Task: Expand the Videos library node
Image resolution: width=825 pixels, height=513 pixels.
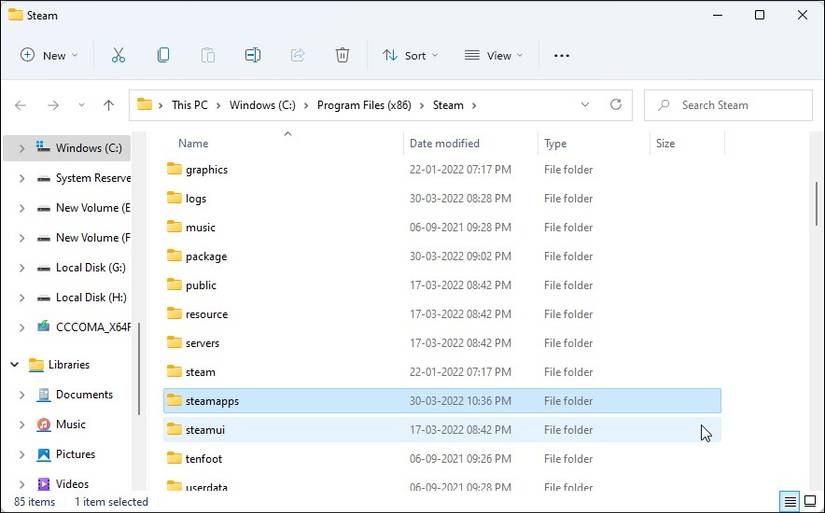Action: [22, 484]
